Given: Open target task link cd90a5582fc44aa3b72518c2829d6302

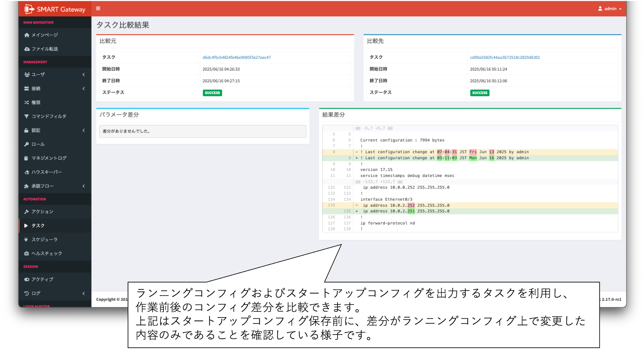Looking at the screenshot, I should (505, 57).
